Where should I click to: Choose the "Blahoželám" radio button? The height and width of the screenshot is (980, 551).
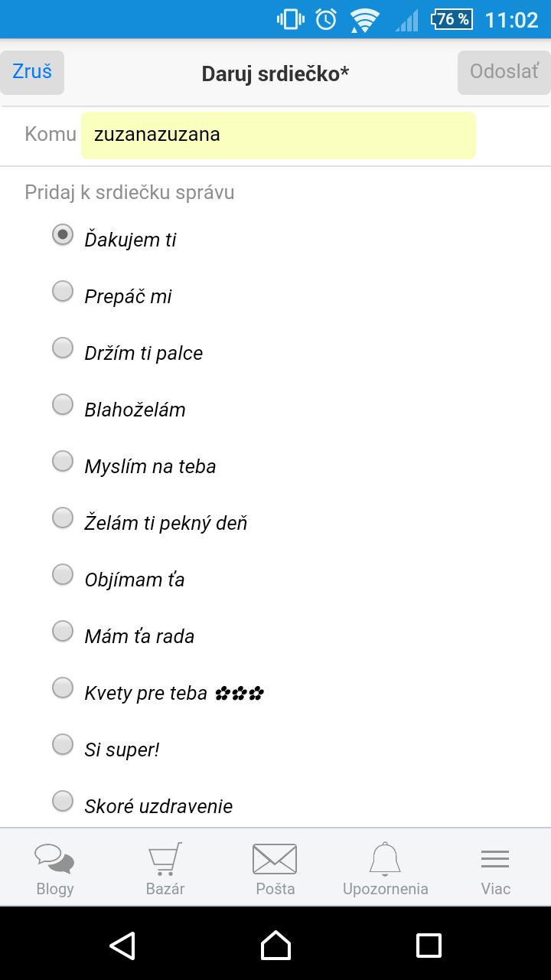pyautogui.click(x=63, y=404)
